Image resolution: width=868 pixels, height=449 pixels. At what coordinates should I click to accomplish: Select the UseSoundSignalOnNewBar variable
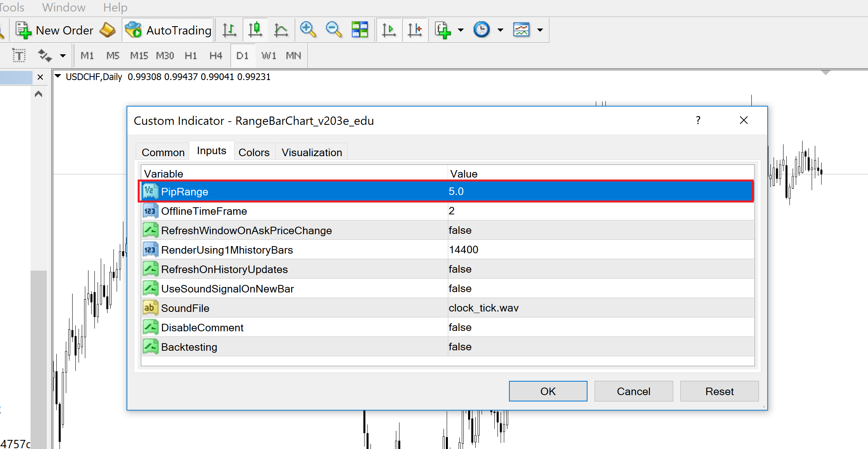point(227,289)
